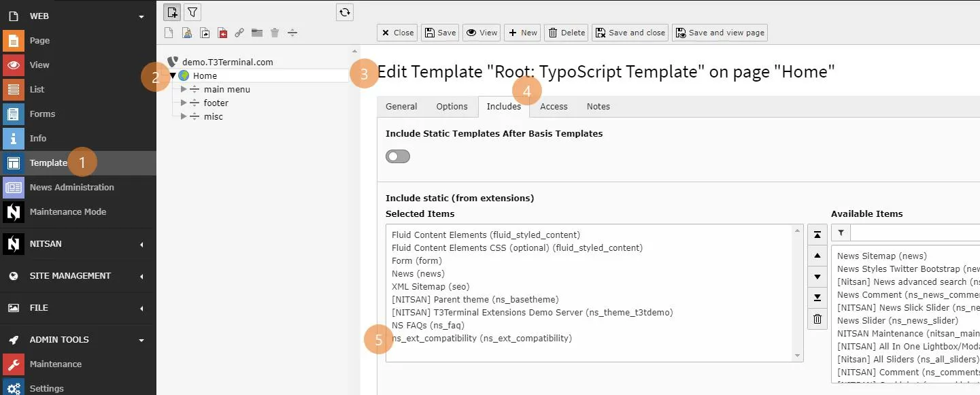
Task: Select the external link page icon
Action: [239, 33]
